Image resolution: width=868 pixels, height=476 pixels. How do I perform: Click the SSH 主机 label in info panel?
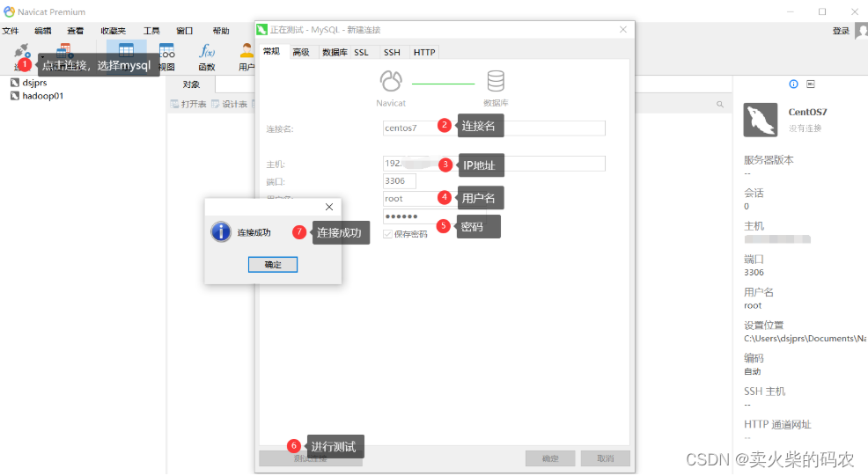764,392
